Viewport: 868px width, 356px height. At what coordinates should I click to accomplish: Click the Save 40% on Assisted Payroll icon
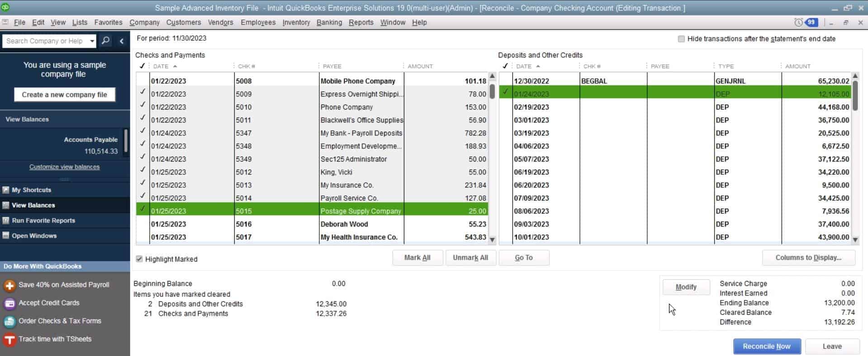pyautogui.click(x=9, y=285)
